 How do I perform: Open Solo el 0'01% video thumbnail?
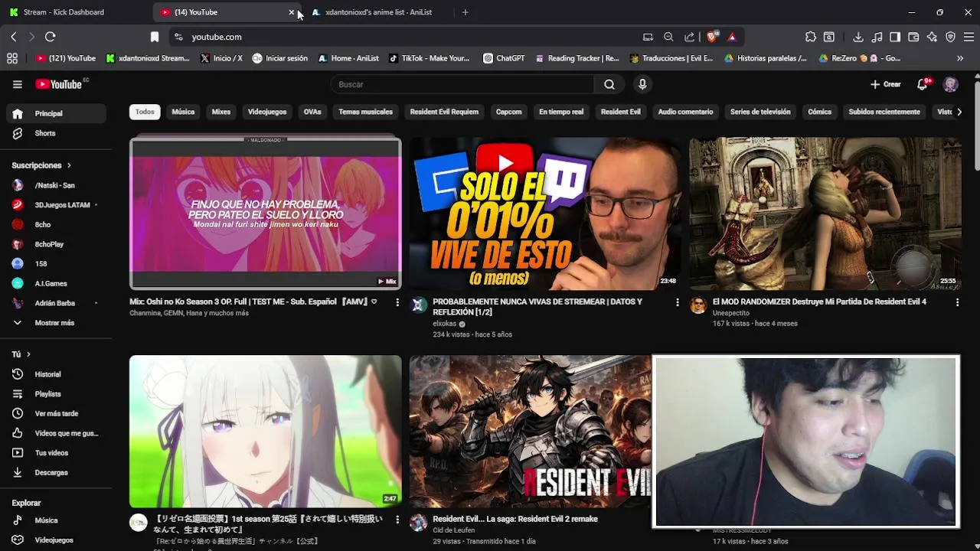pos(545,214)
